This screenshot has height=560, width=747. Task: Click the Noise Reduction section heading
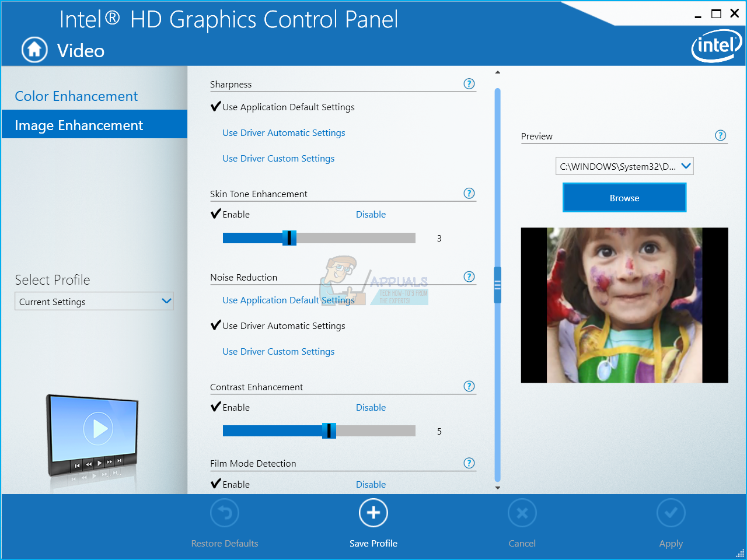click(244, 278)
